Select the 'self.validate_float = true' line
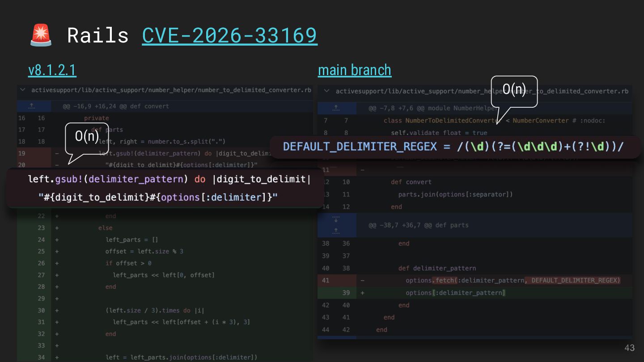Image resolution: width=644 pixels, height=362 pixels. tap(439, 133)
